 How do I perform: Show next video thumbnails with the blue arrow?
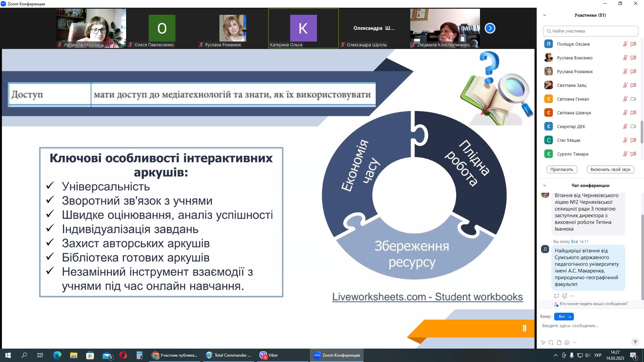[490, 28]
